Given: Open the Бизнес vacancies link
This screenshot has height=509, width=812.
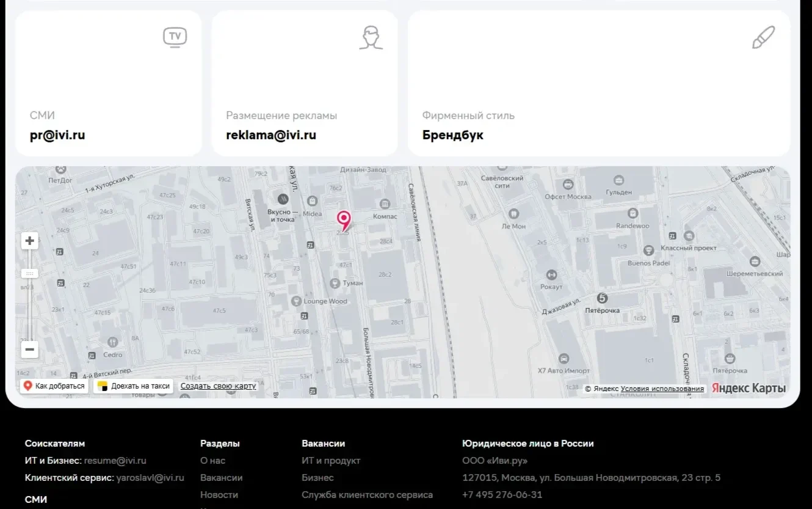Looking at the screenshot, I should (x=317, y=478).
